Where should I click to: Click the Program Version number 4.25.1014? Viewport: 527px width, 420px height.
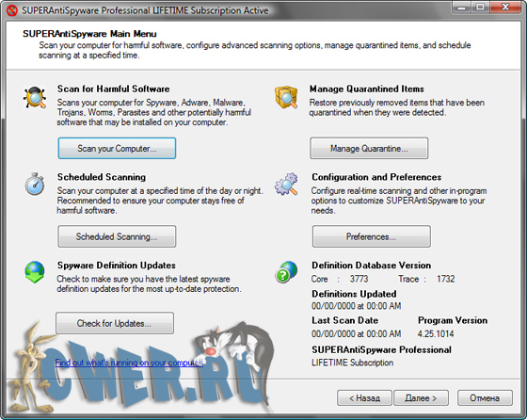pyautogui.click(x=436, y=333)
